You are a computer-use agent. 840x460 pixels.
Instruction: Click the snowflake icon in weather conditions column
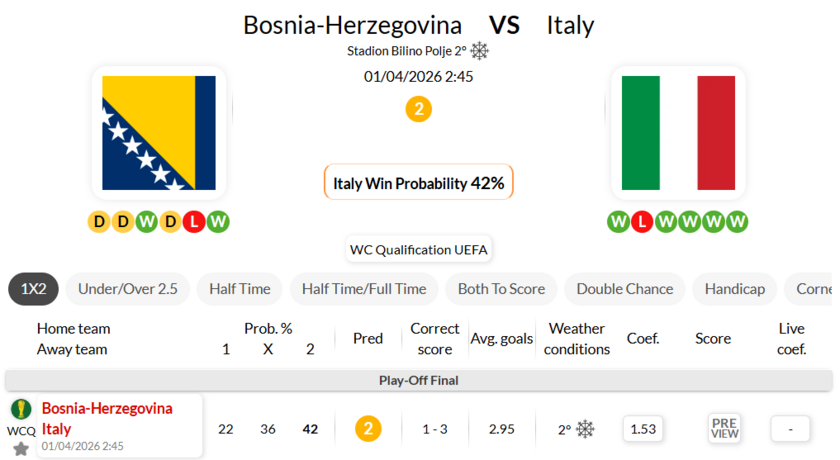click(x=585, y=429)
